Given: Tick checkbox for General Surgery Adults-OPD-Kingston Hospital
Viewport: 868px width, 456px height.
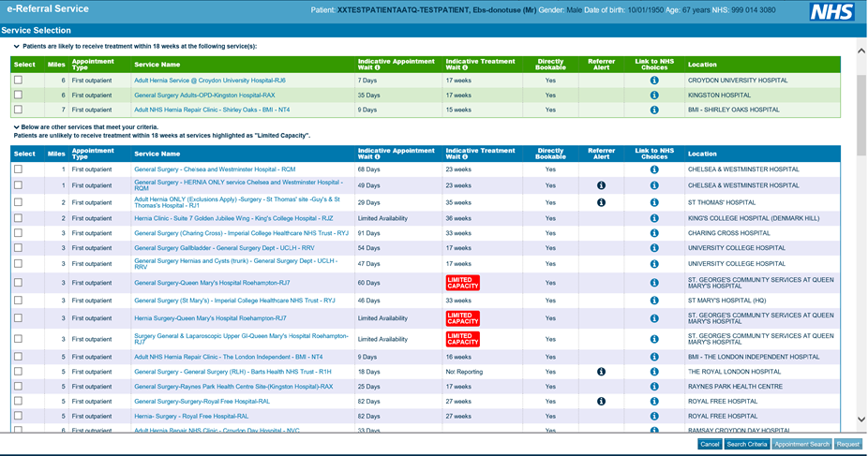Looking at the screenshot, I should (x=18, y=96).
